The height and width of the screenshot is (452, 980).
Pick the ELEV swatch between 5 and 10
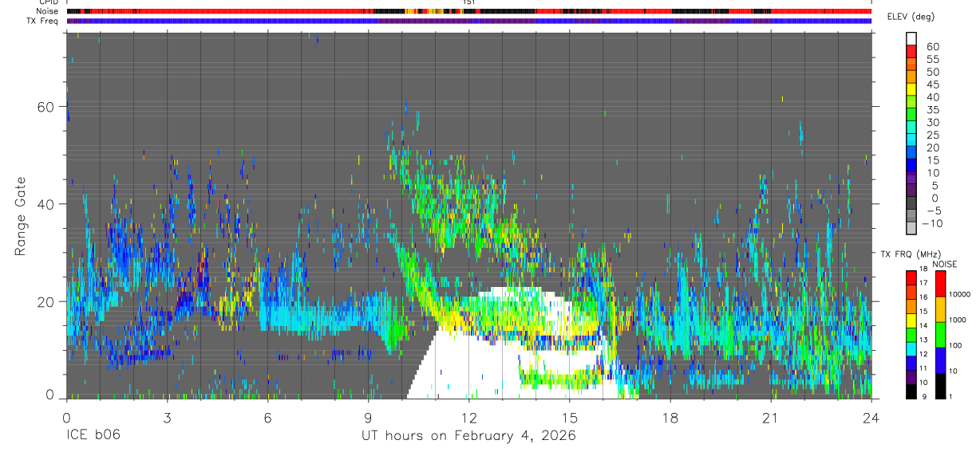912,178
